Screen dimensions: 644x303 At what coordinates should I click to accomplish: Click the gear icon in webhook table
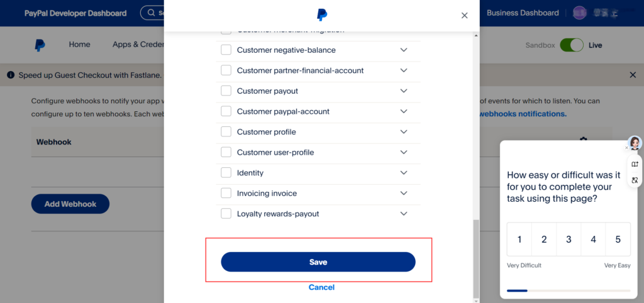tap(584, 140)
